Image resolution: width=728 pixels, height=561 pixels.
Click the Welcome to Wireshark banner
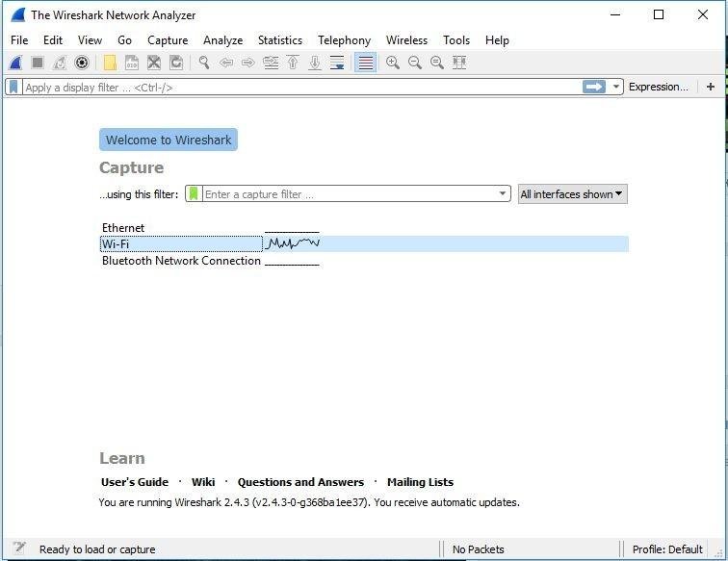click(x=169, y=140)
